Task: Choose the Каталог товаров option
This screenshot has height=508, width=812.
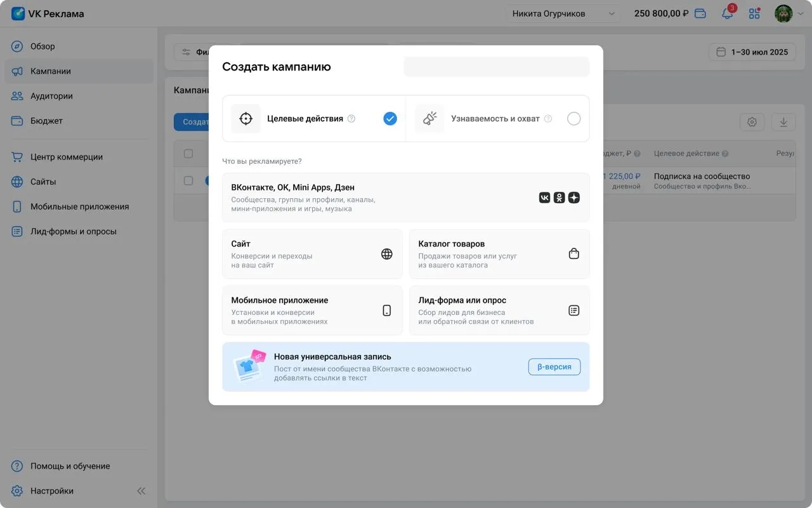Action: tap(499, 254)
